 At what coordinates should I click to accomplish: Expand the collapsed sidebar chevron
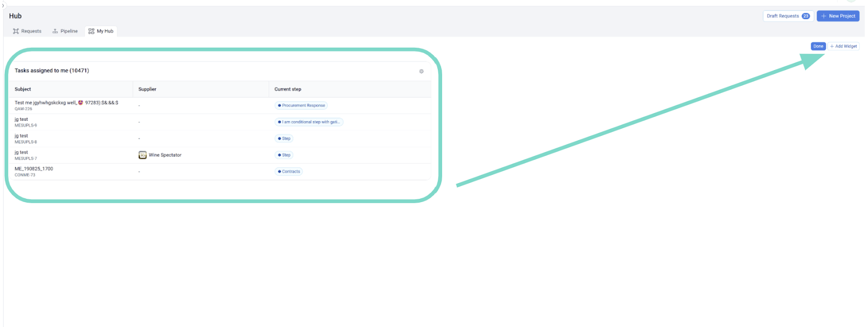[3, 5]
